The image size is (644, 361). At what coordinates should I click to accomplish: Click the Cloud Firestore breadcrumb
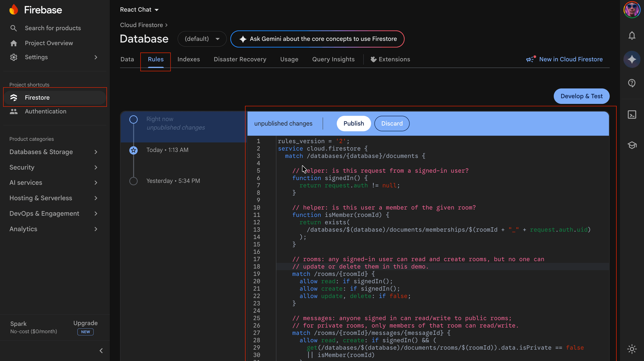pyautogui.click(x=141, y=25)
